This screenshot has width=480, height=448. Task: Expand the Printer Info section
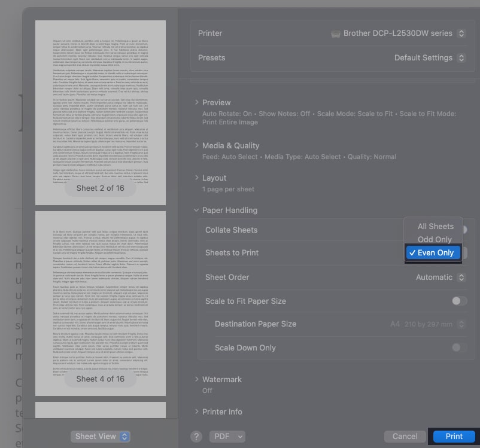[196, 412]
